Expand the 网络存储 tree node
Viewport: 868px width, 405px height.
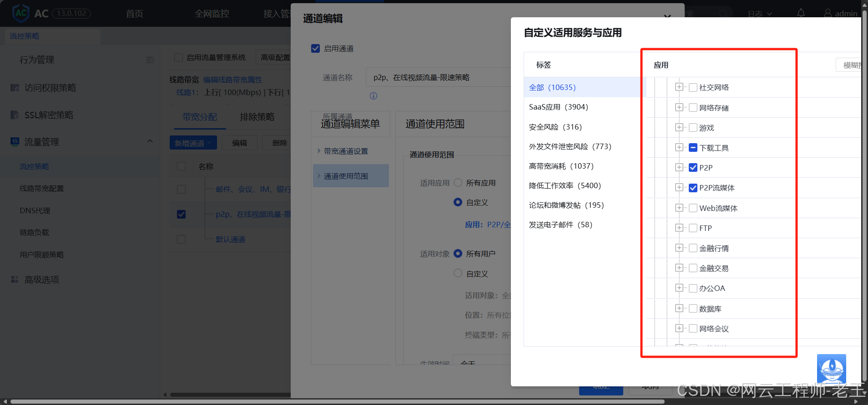pos(679,108)
